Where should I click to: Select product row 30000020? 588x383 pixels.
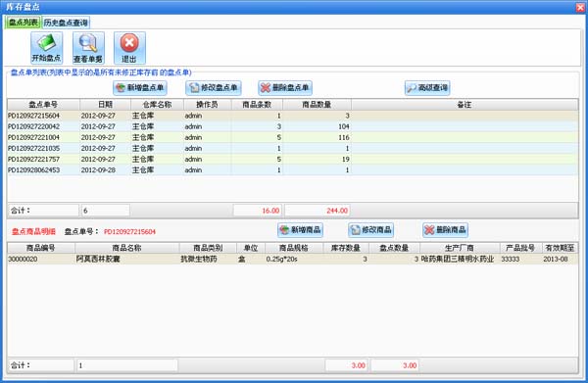pyautogui.click(x=292, y=259)
